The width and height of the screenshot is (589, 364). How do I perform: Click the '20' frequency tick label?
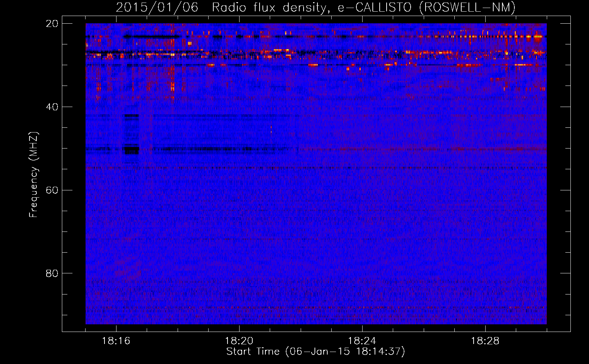[52, 24]
